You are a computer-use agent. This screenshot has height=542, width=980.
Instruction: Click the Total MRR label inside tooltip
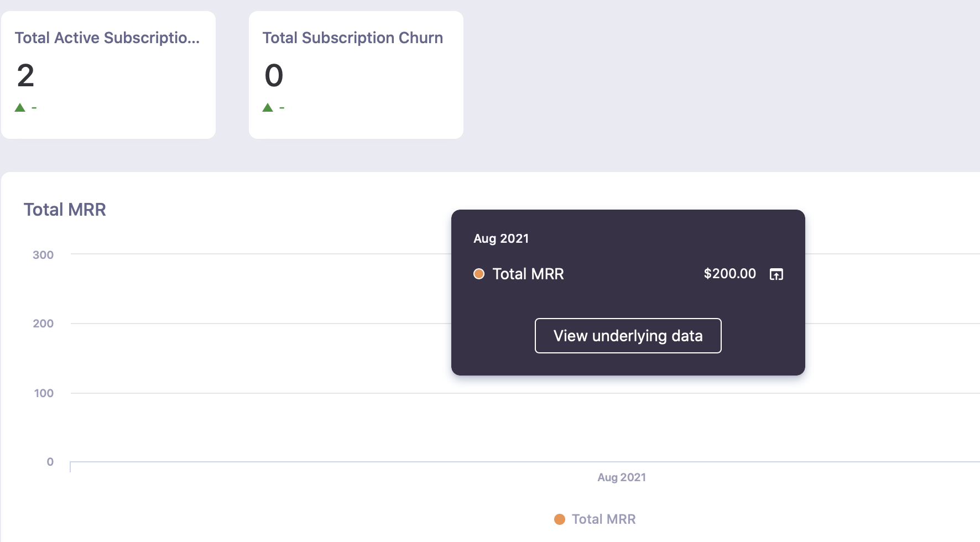528,274
